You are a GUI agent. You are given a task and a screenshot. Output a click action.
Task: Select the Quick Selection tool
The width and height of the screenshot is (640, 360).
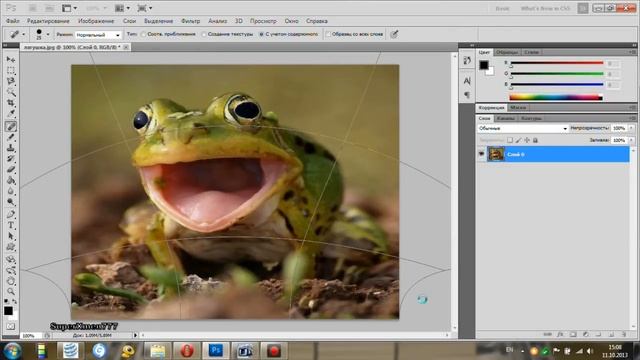coord(11,92)
